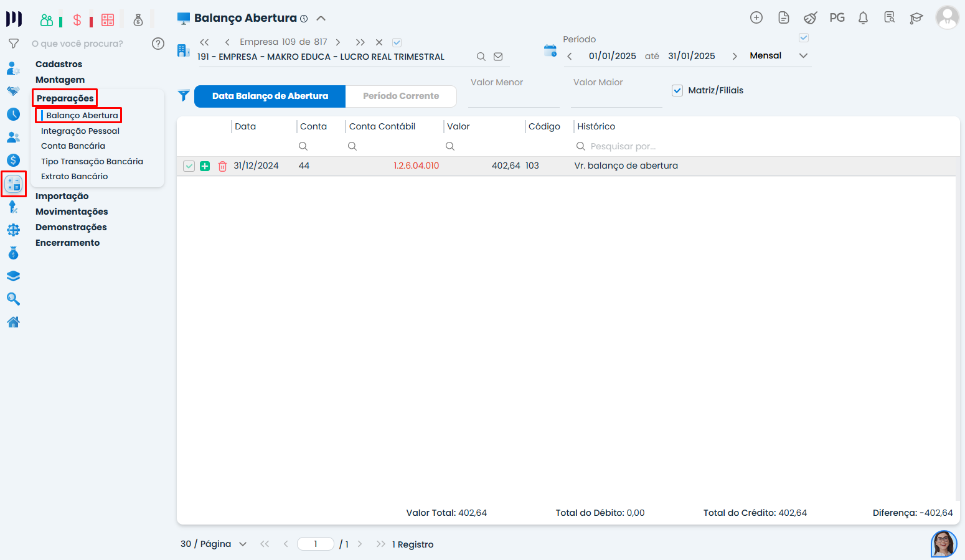Click the envelope icon beside company name
The height and width of the screenshot is (560, 965).
click(498, 57)
